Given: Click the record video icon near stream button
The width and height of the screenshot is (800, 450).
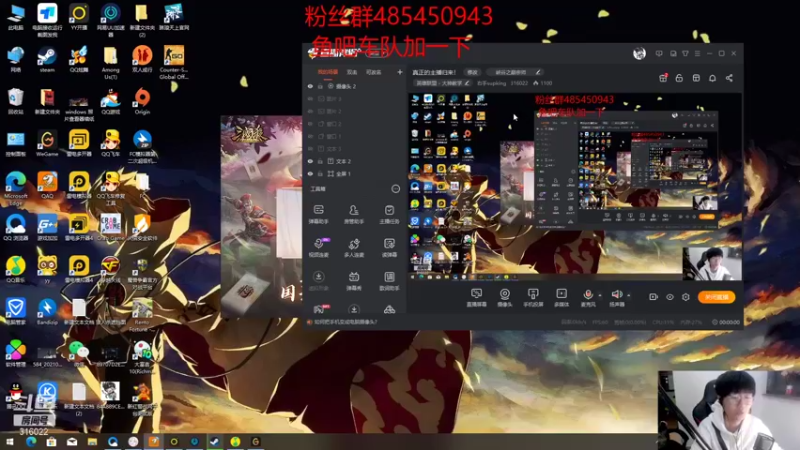Looking at the screenshot, I should click(x=653, y=297).
